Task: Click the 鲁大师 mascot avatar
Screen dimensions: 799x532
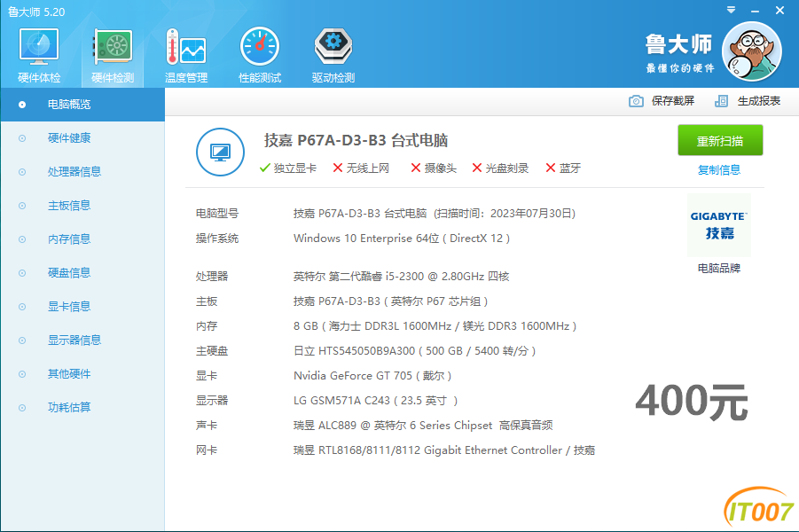Action: pyautogui.click(x=752, y=51)
